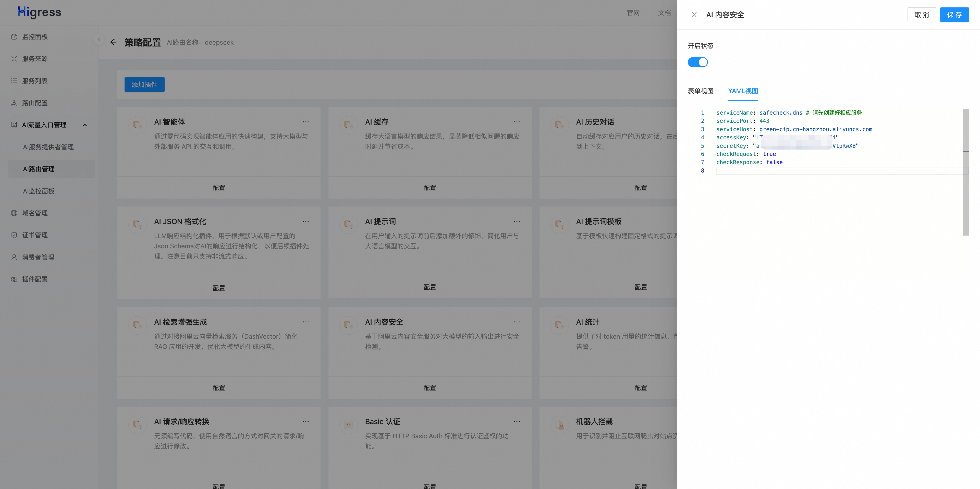This screenshot has height=489, width=980.
Task: Close the AI 内容安全 drawer with the X
Action: click(694, 15)
